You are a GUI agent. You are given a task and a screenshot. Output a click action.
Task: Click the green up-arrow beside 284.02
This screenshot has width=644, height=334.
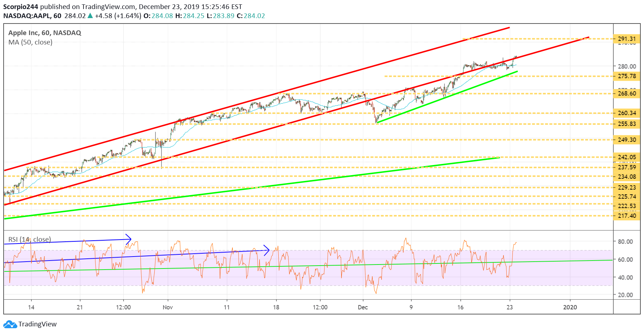tap(90, 16)
